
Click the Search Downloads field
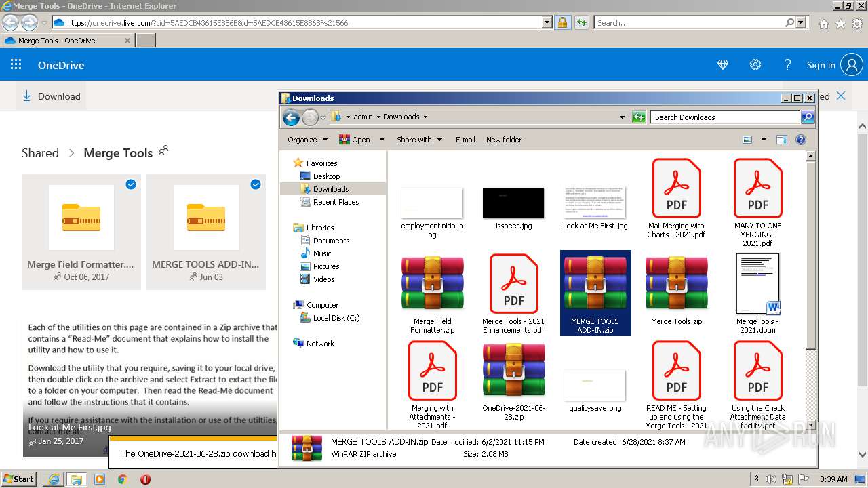[x=725, y=117]
